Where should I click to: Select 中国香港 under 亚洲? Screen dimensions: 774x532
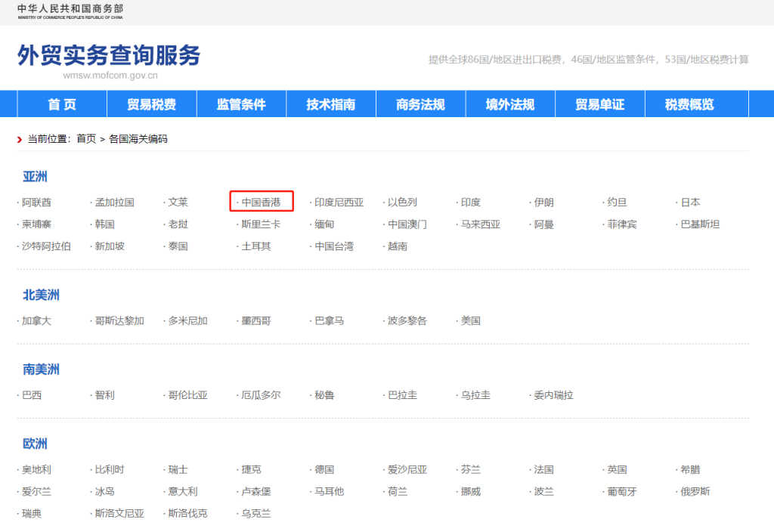261,203
